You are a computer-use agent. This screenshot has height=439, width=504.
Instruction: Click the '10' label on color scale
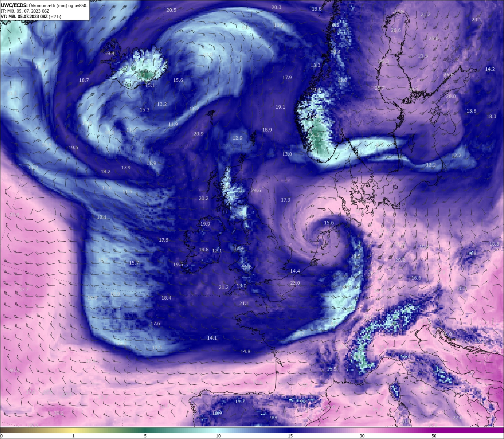pyautogui.click(x=218, y=436)
